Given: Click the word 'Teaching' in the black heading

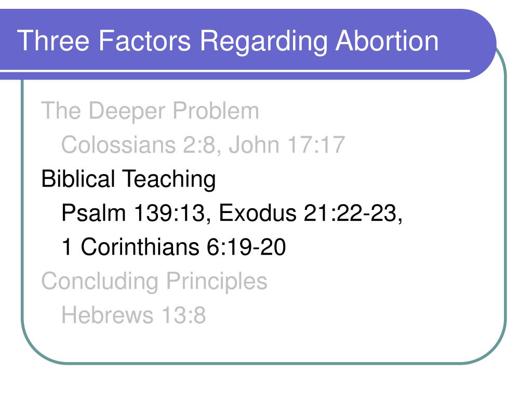Looking at the screenshot, I should pyautogui.click(x=169, y=180).
